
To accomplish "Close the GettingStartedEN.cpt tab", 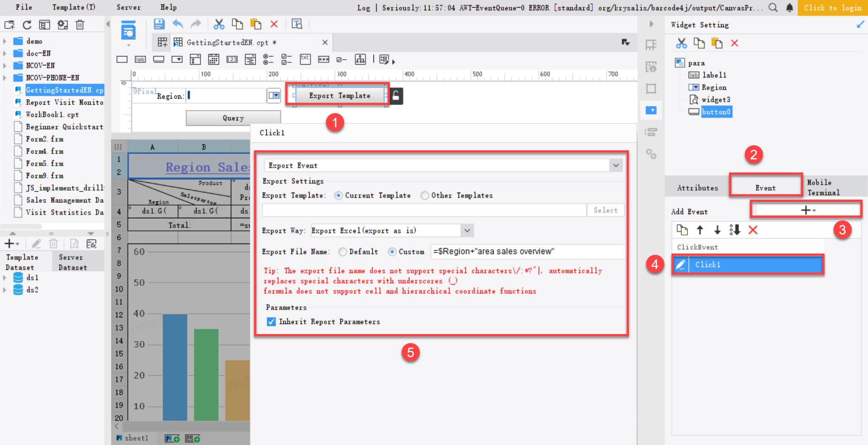I will tap(325, 43).
